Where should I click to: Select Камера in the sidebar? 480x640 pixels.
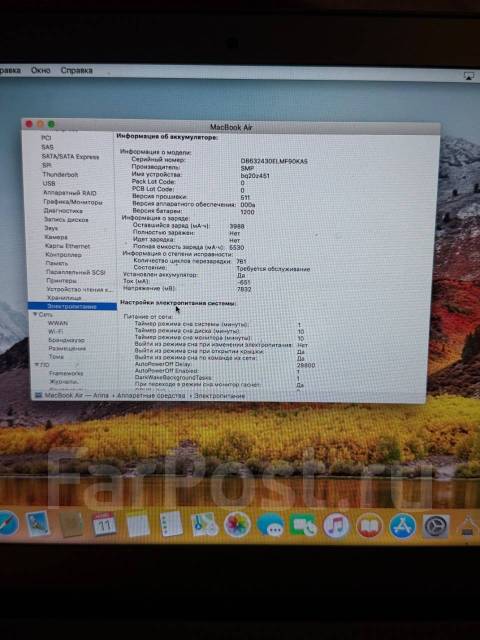pos(56,237)
